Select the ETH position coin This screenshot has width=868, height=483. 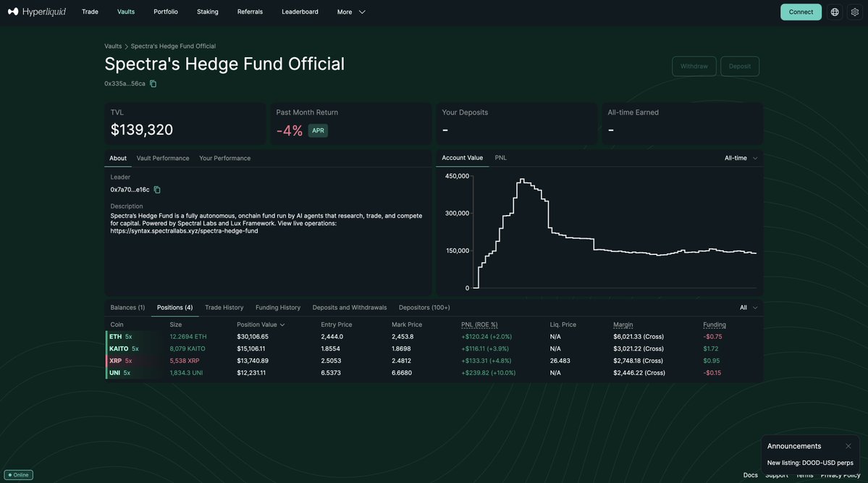coord(116,337)
